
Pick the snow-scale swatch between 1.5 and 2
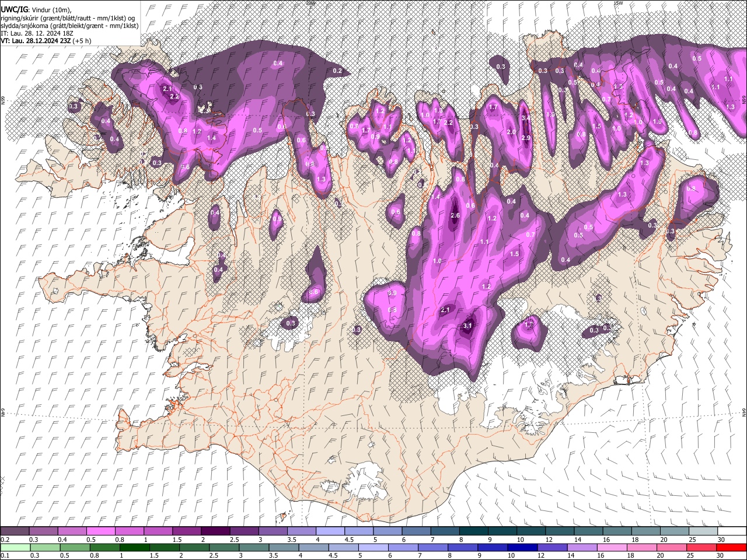(x=187, y=531)
